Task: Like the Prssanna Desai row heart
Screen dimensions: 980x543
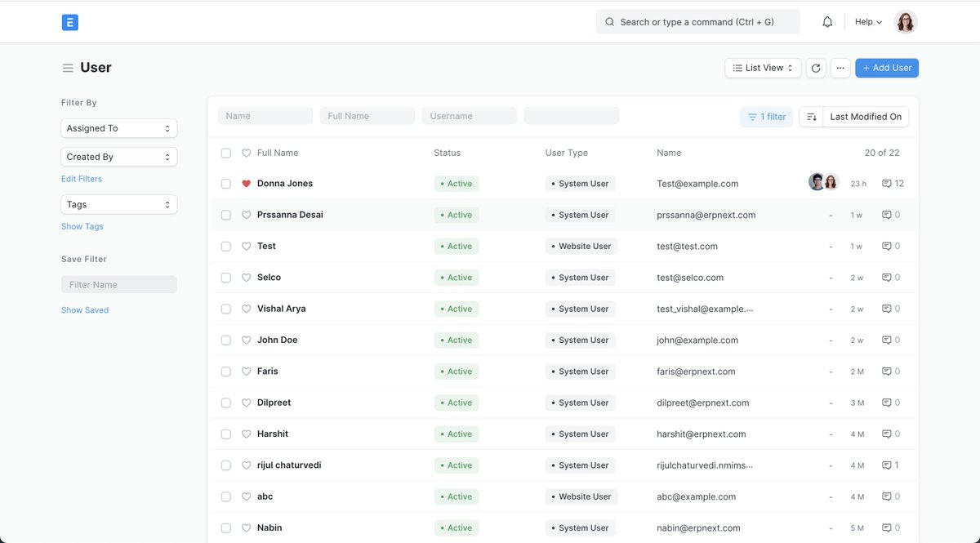Action: (247, 215)
